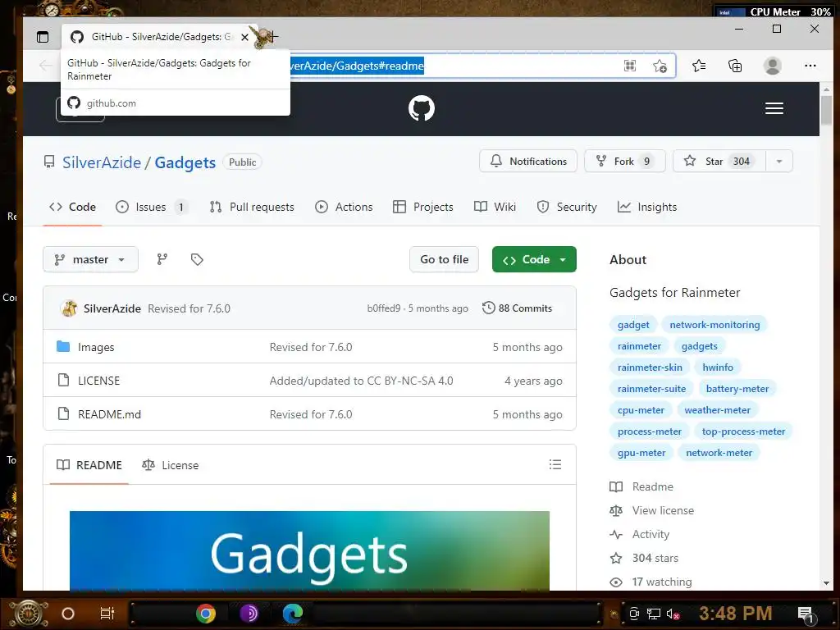
Task: Click the Go to file button
Action: (x=444, y=260)
